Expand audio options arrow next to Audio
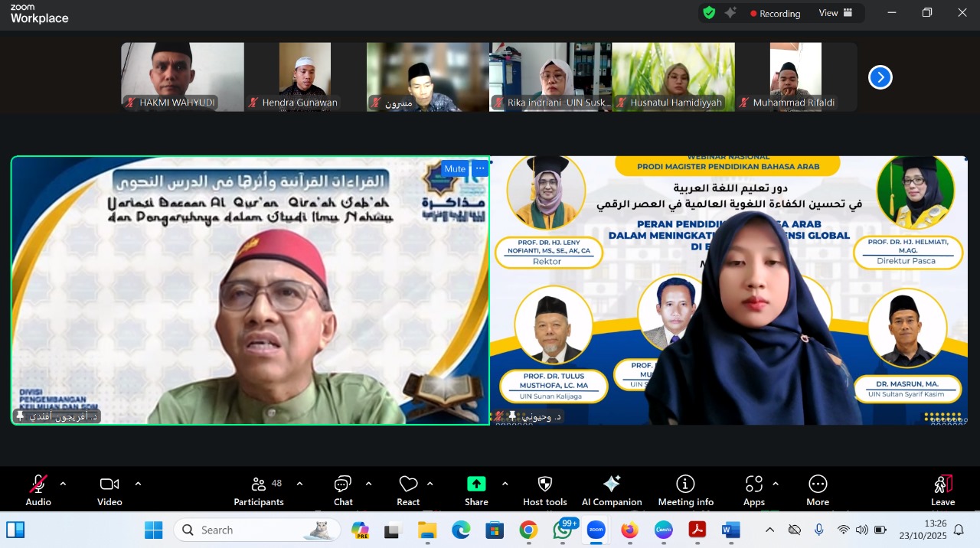The image size is (980, 548). 63,484
